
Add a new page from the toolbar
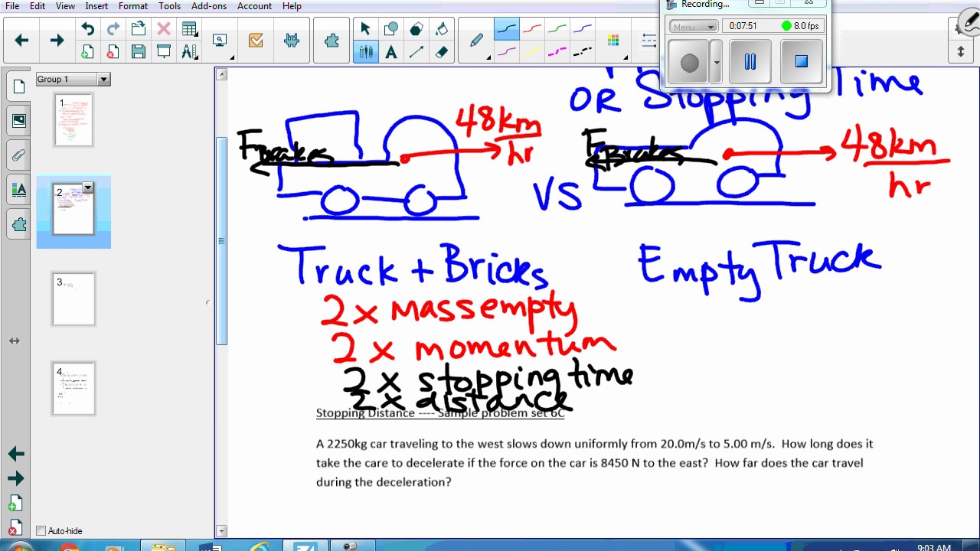pyautogui.click(x=88, y=52)
